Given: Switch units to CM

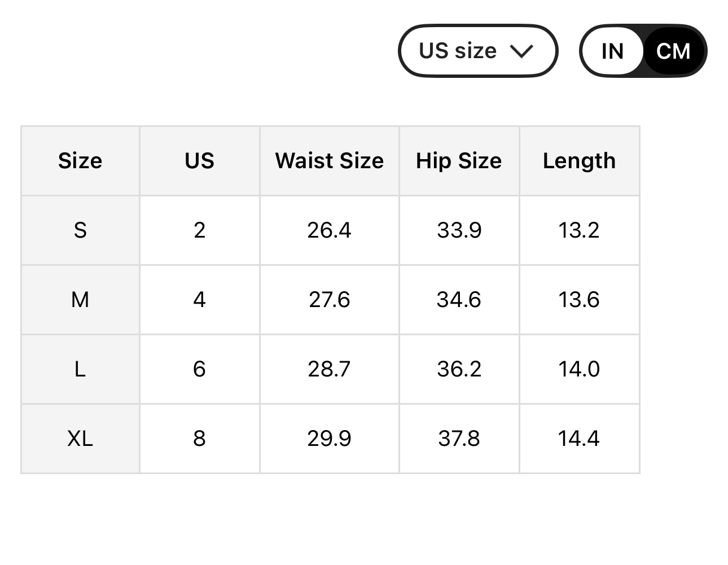Looking at the screenshot, I should (673, 51).
